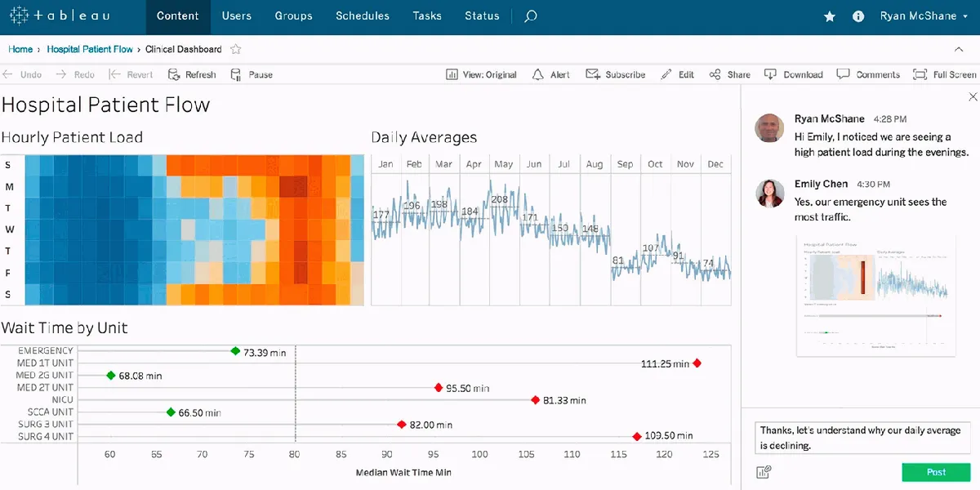Expand the Ryan McShane user menu
This screenshot has height=490, width=980.
click(x=924, y=16)
